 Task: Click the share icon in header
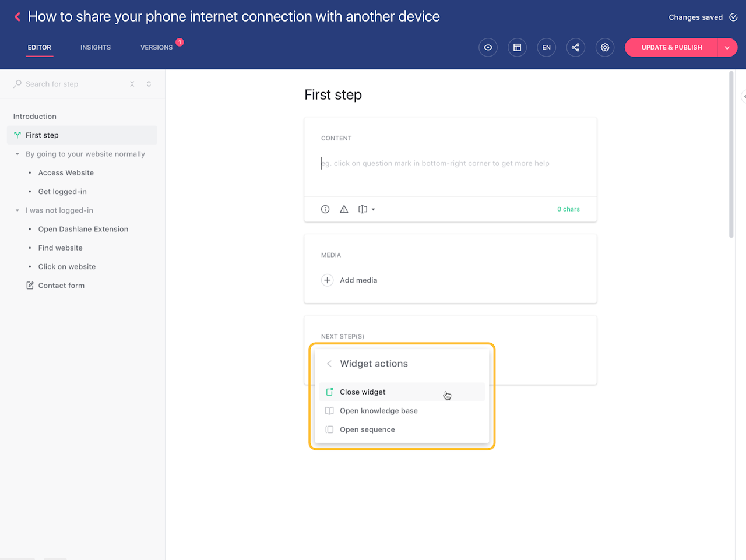[575, 48]
